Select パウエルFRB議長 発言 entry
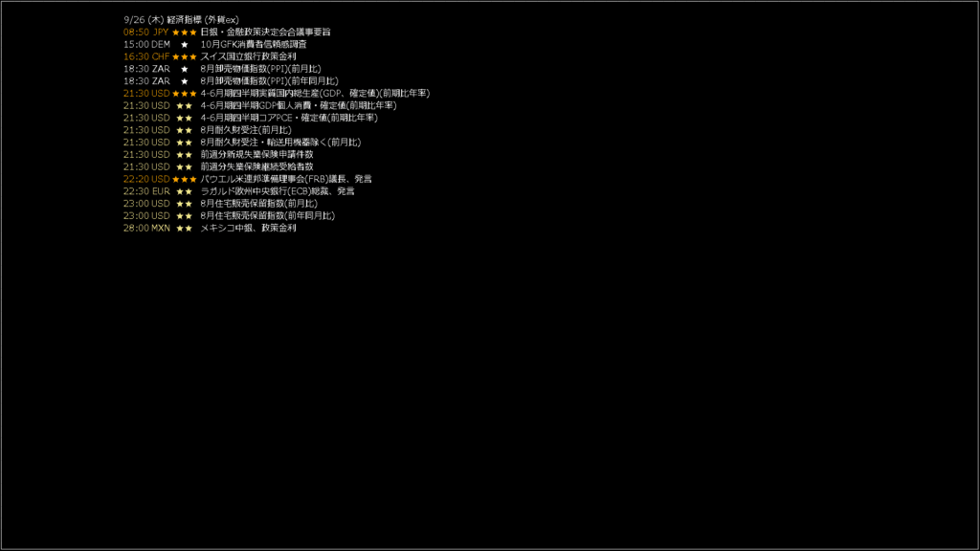Image resolution: width=980 pixels, height=551 pixels. [286, 179]
